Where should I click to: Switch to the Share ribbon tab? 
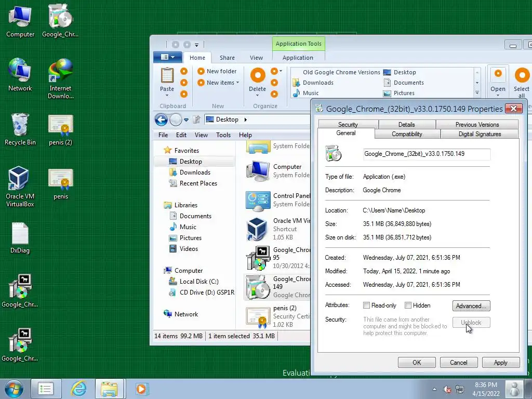[x=227, y=58]
